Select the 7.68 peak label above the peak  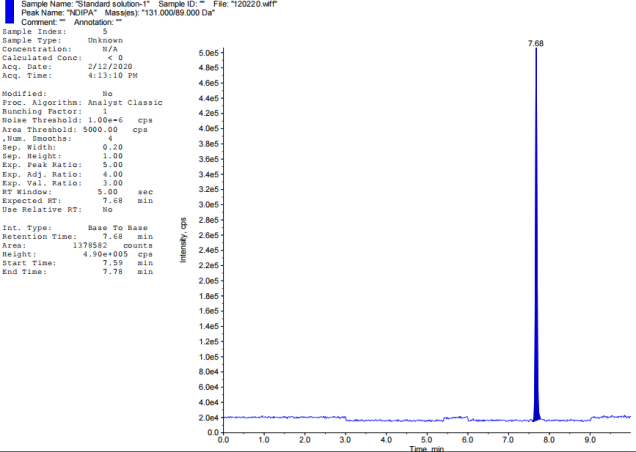[535, 44]
